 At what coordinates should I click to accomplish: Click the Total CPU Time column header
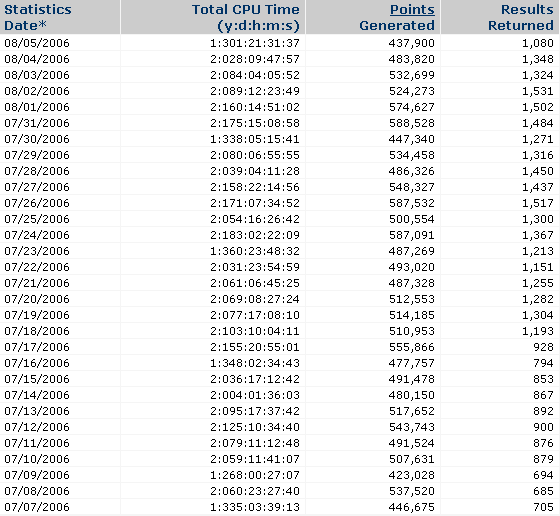pos(246,17)
